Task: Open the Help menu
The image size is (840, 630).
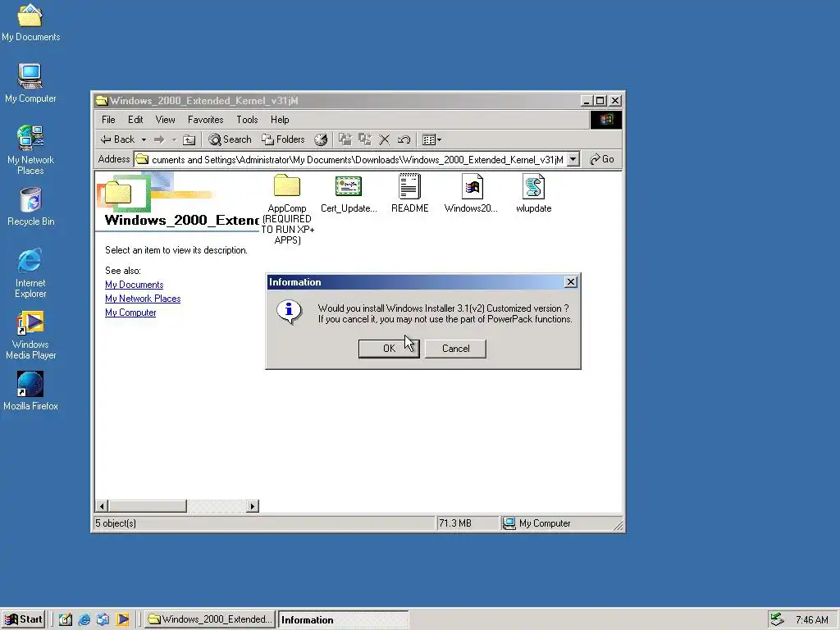Action: pyautogui.click(x=280, y=120)
